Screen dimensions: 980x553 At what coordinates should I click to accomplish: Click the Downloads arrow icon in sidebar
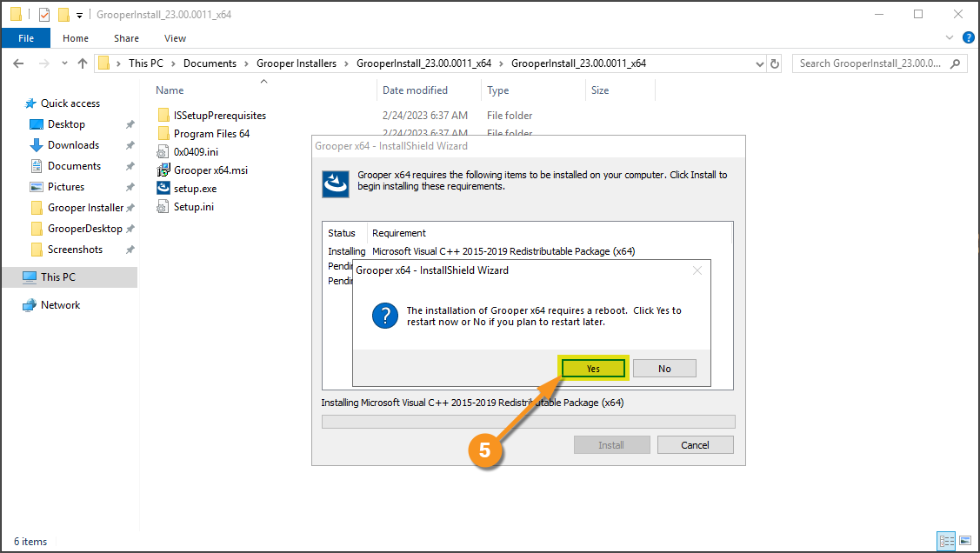click(37, 145)
